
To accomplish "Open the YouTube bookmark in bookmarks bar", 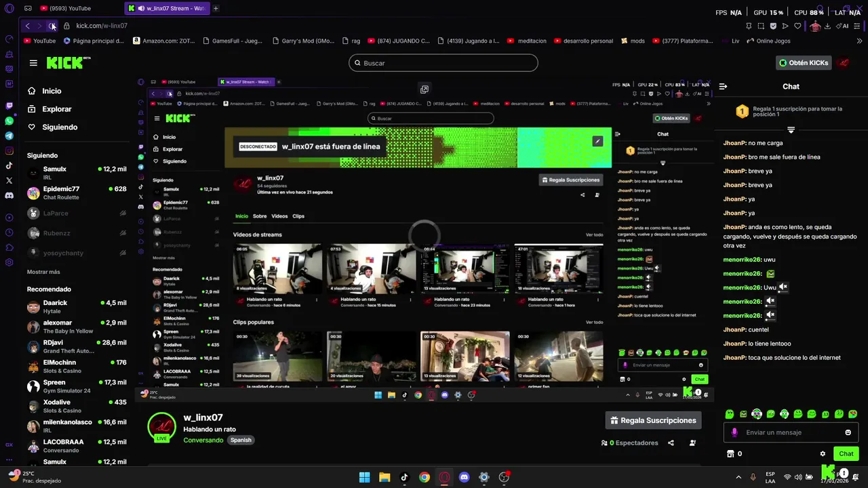I will (39, 41).
